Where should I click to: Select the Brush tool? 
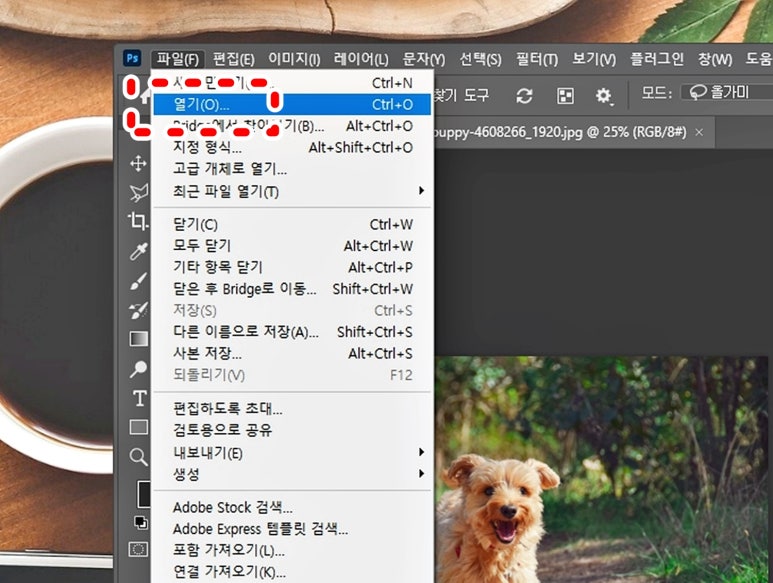[139, 281]
